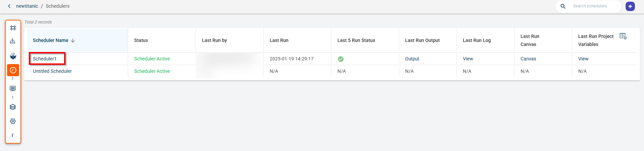Image resolution: width=644 pixels, height=151 pixels.
Task: Click the info icon in the sidebar
Action: [13, 135]
